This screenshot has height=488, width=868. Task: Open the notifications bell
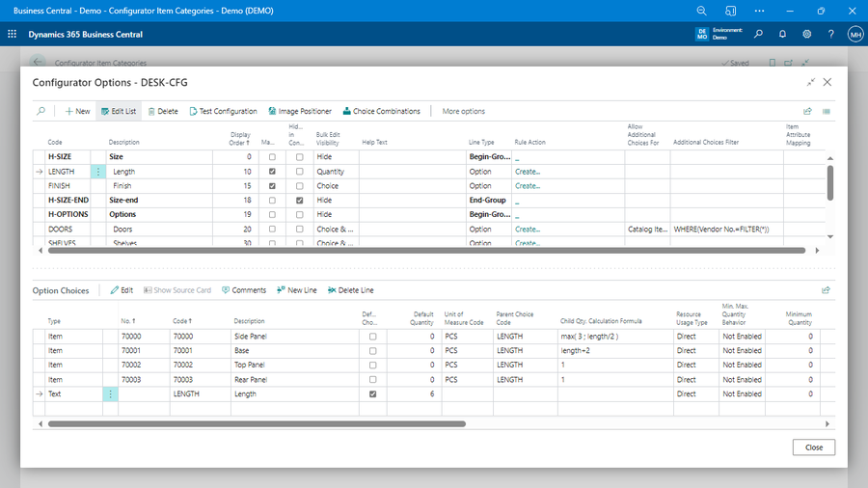click(783, 34)
